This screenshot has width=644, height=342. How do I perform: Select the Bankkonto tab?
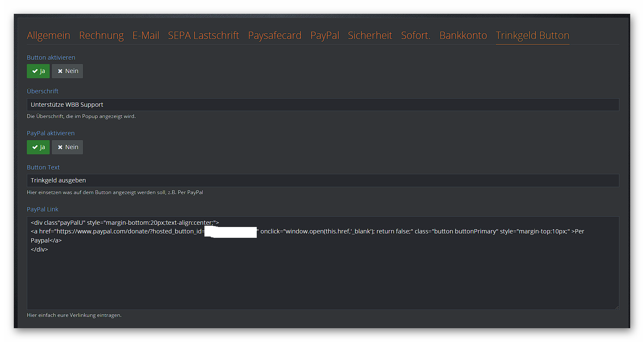point(463,35)
